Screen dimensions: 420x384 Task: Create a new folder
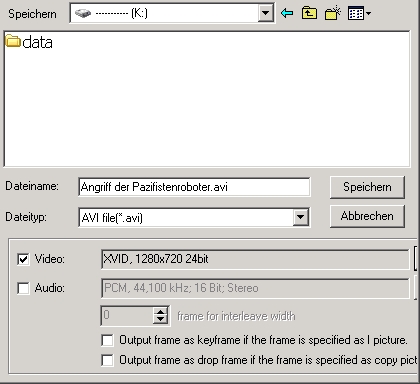[333, 13]
